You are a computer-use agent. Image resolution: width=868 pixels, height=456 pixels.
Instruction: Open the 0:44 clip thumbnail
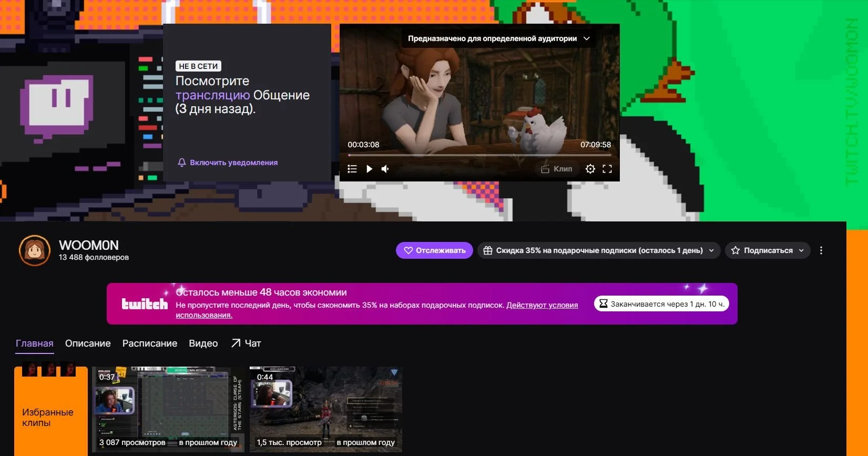pos(326,409)
